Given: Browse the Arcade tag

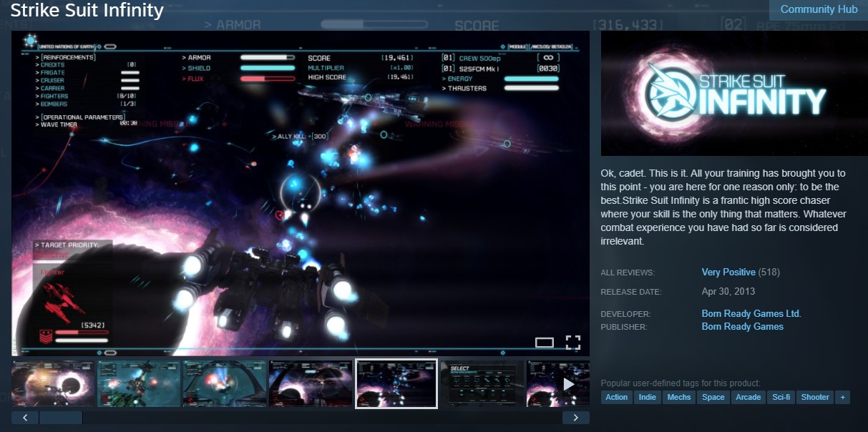Looking at the screenshot, I should 748,397.
